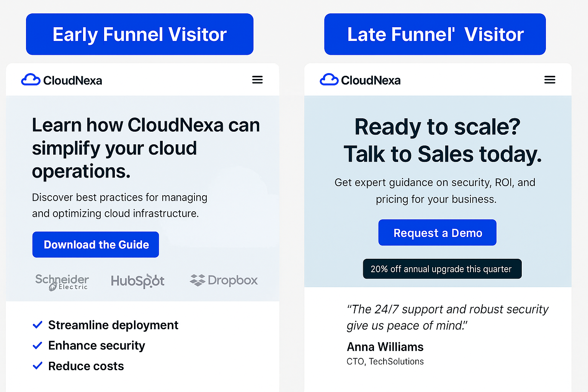The height and width of the screenshot is (392, 588).
Task: Click the HubSpot logo
Action: pyautogui.click(x=137, y=281)
